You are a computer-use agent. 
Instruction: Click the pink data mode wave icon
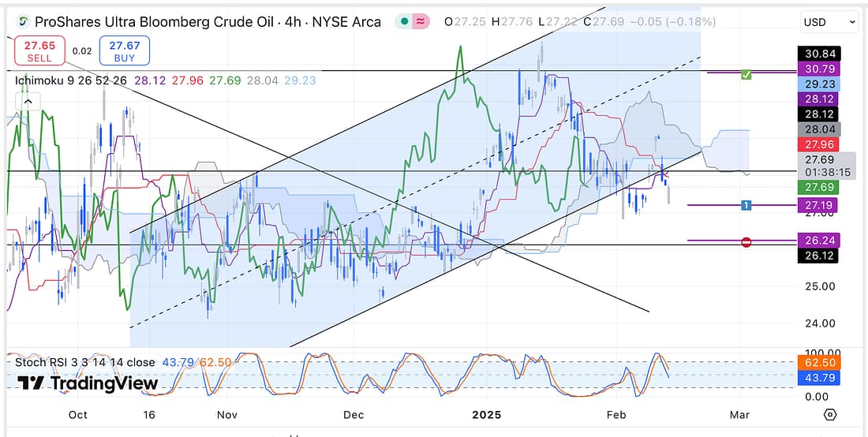pos(421,22)
